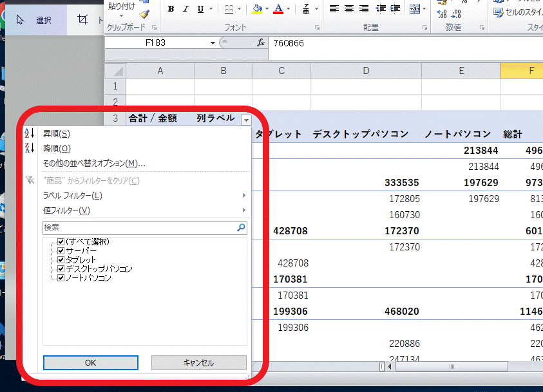This screenshot has width=543, height=392.
Task: Choose 昇順 ascending sort menu item
Action: [57, 134]
